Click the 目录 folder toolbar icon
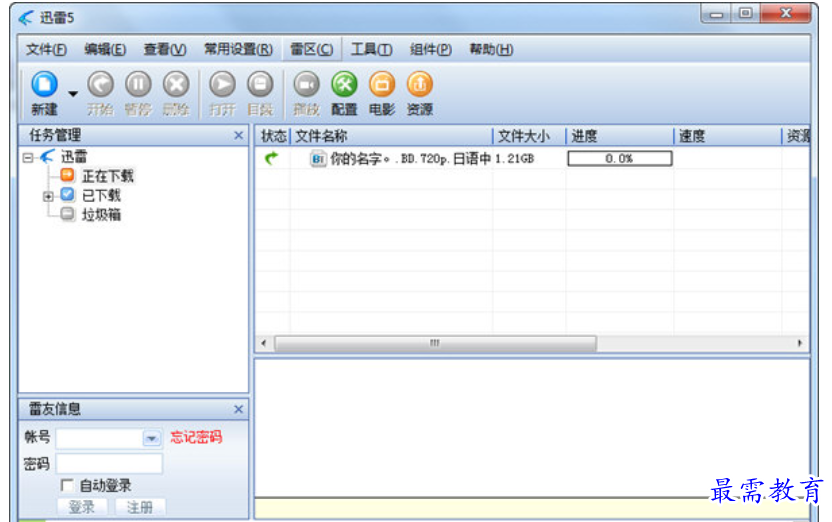The image size is (832, 522). tap(260, 85)
